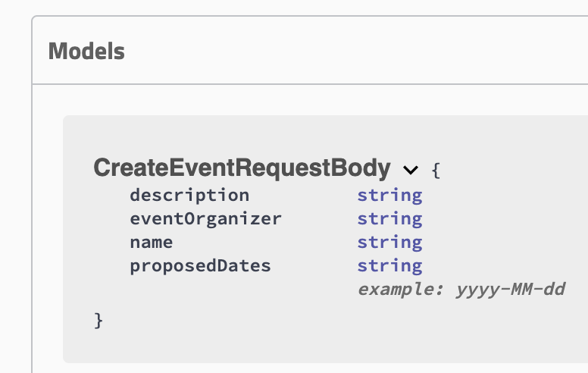Select the description property name
The image size is (588, 373).
(x=189, y=195)
